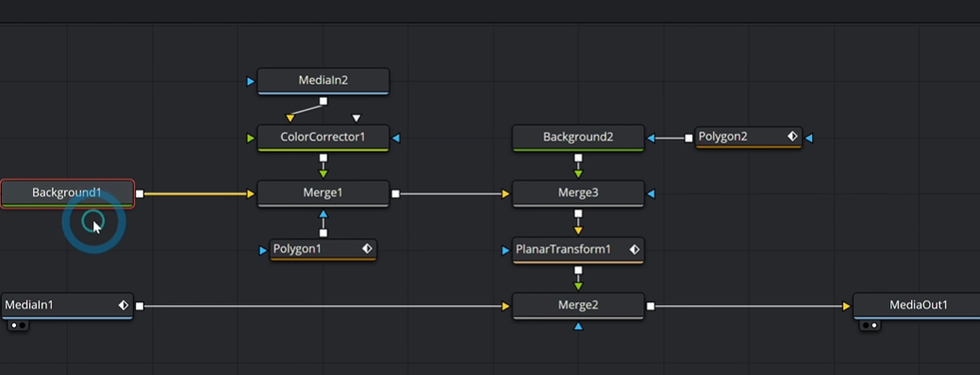980x375 pixels.
Task: Click the white output square of Background1
Action: pyautogui.click(x=140, y=194)
